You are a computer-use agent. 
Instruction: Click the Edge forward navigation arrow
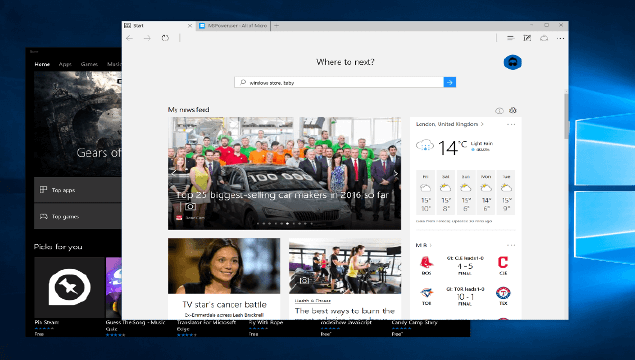point(147,38)
